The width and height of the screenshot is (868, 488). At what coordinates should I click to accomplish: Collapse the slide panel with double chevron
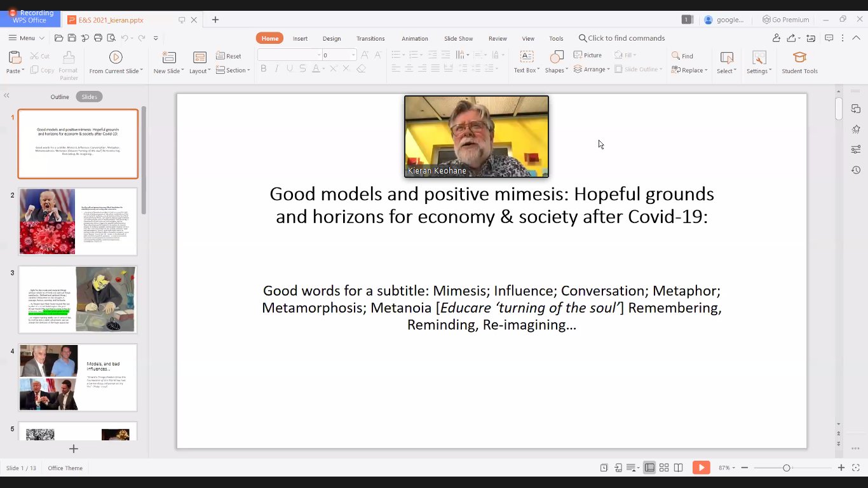[6, 96]
